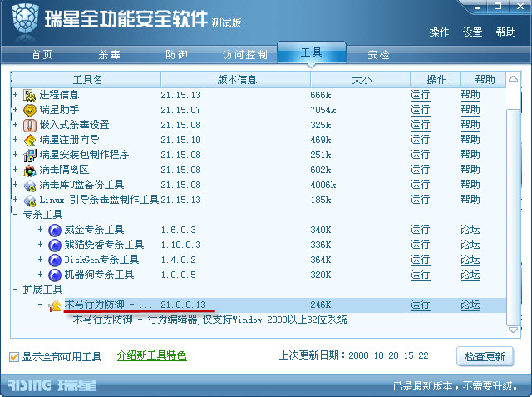Click the Linux 引导杀毒盘制作工具 icon
Image resolution: width=532 pixels, height=397 pixels.
(x=30, y=200)
